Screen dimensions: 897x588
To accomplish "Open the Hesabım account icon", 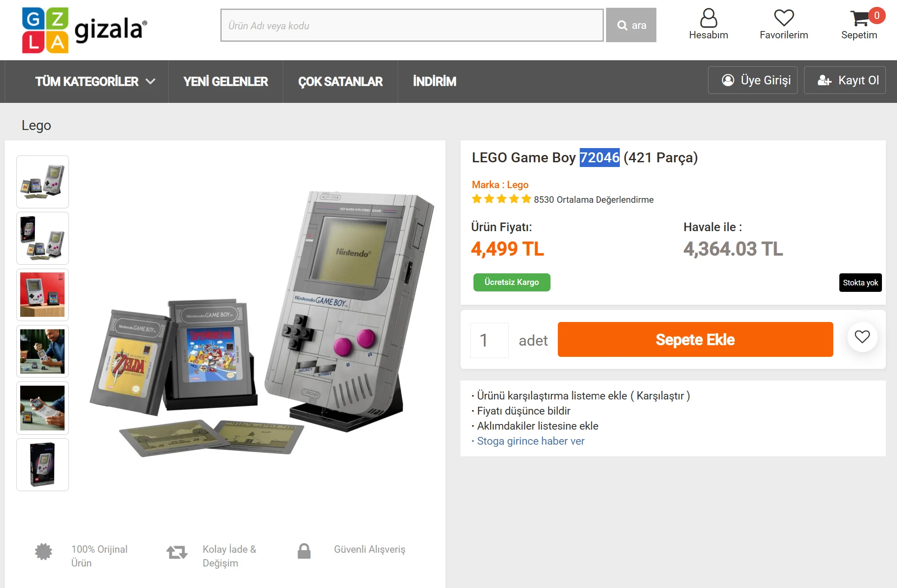I will (x=708, y=19).
